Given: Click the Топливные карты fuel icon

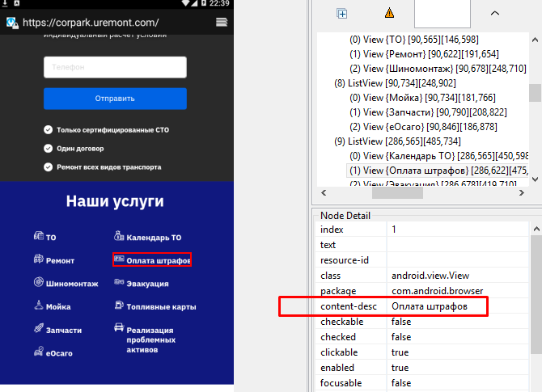Looking at the screenshot, I should (119, 305).
